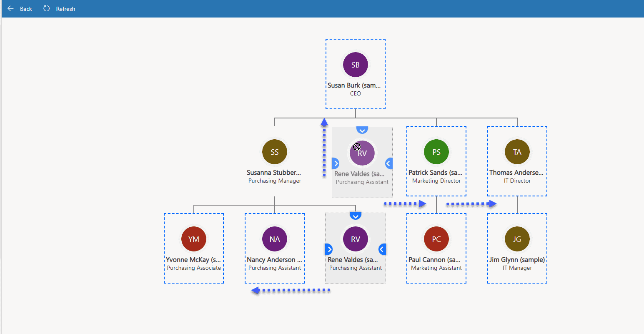Click the name "Jim Glynn (sample)"
The height and width of the screenshot is (334, 644).
point(517,260)
